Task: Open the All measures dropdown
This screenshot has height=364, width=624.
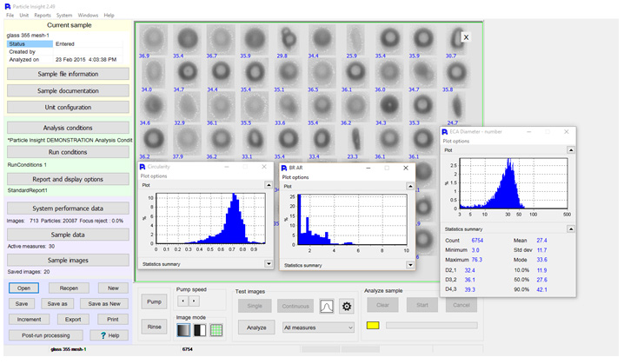Action: [x=318, y=328]
